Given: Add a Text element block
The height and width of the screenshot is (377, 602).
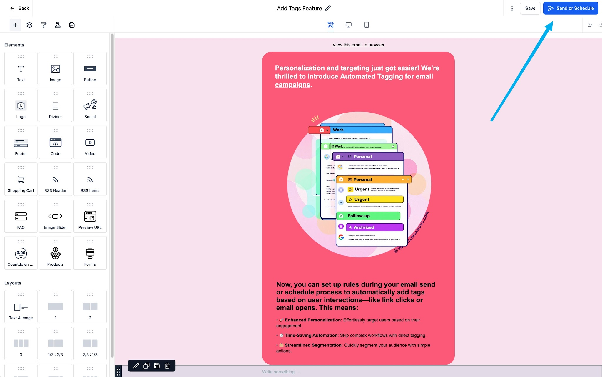Looking at the screenshot, I should pos(21,68).
